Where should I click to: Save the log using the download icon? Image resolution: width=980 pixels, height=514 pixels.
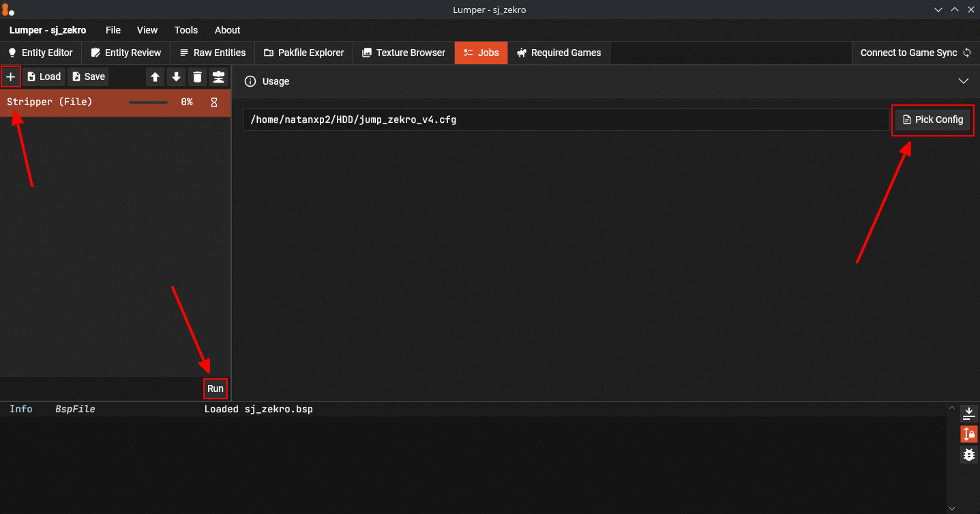click(969, 413)
